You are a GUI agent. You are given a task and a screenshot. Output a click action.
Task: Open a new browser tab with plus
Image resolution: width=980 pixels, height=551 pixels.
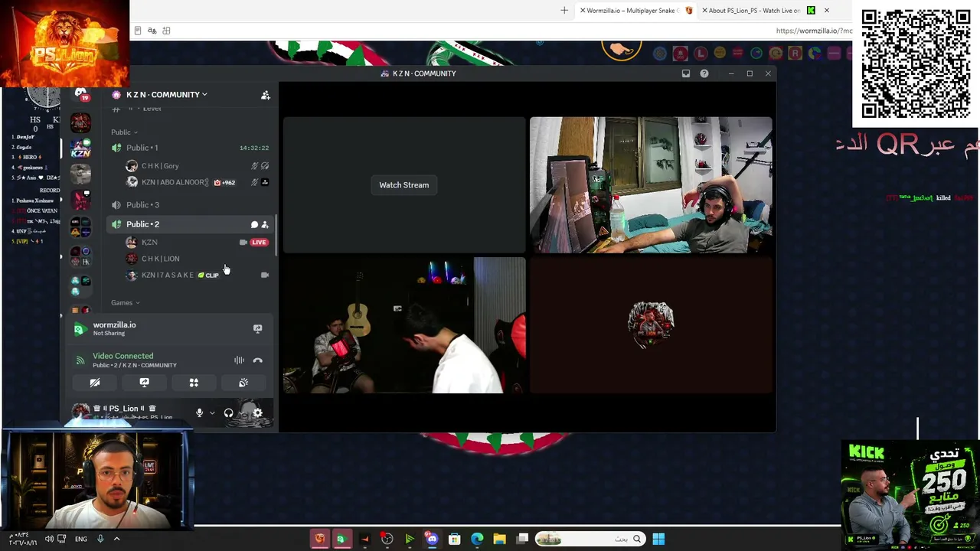[564, 11]
